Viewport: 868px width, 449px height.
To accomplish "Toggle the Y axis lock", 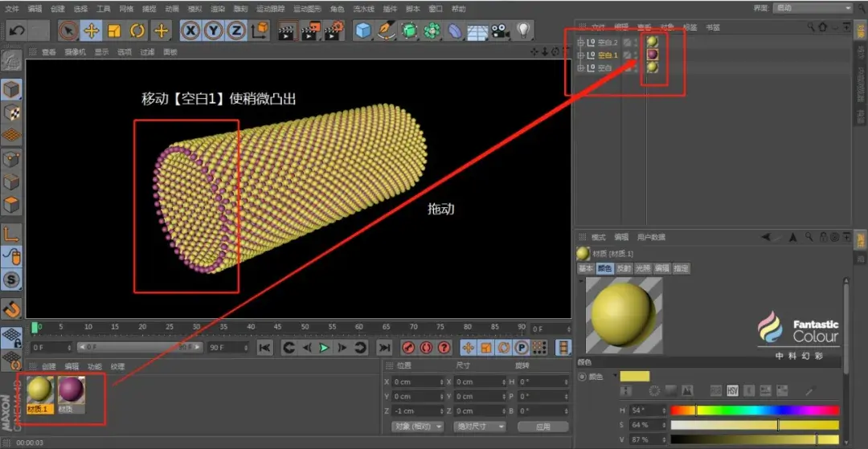I will click(214, 31).
